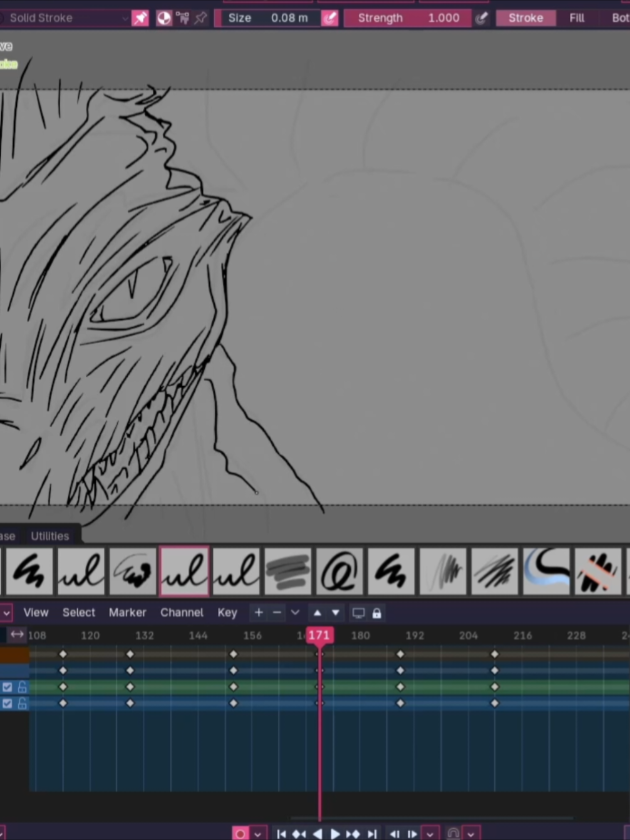Image resolution: width=630 pixels, height=840 pixels.
Task: Expand the layer specials chevron dropdown
Action: [295, 613]
